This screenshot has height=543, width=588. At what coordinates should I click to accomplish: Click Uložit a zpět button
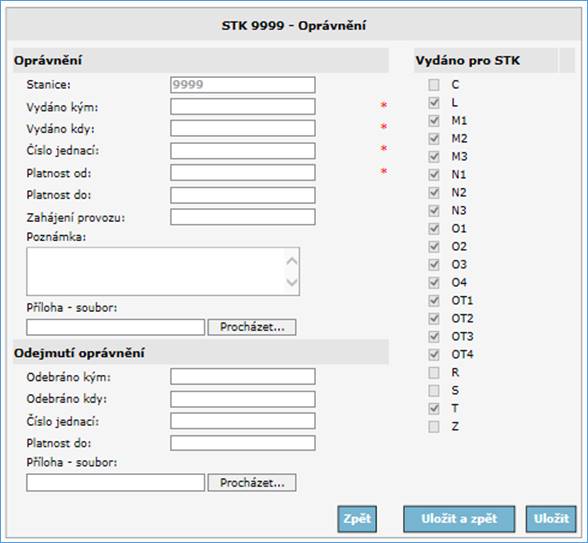tap(459, 519)
